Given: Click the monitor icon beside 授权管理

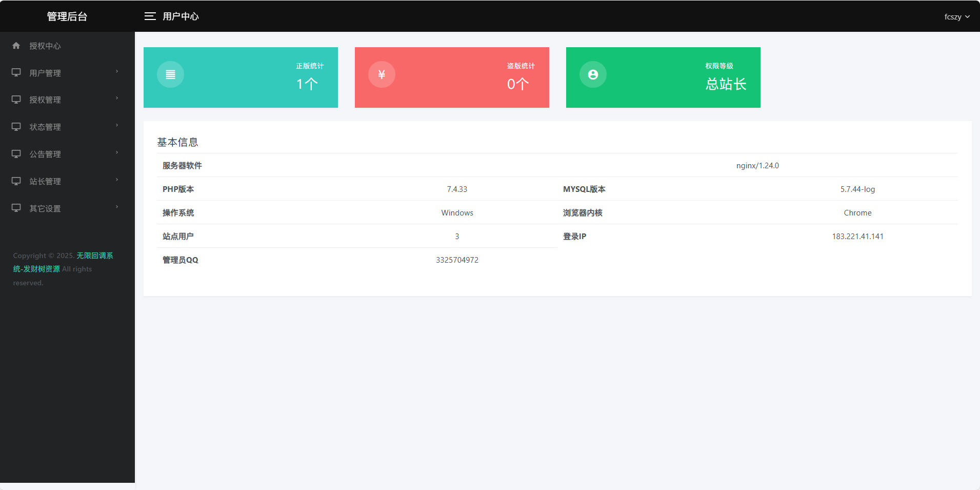Looking at the screenshot, I should pyautogui.click(x=16, y=100).
